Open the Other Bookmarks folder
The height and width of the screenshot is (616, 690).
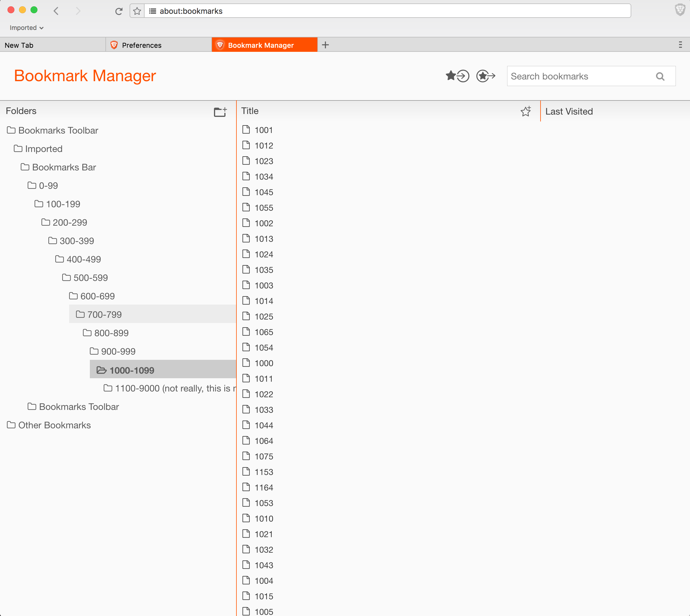click(54, 425)
